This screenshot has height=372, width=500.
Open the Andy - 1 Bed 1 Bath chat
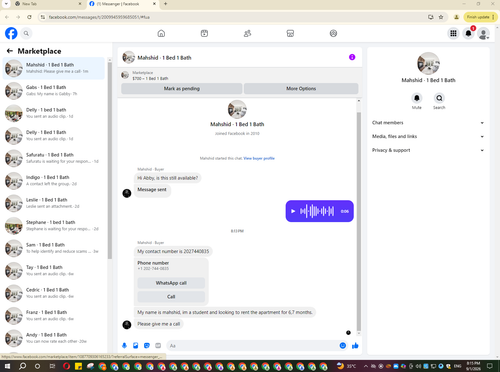click(54, 338)
